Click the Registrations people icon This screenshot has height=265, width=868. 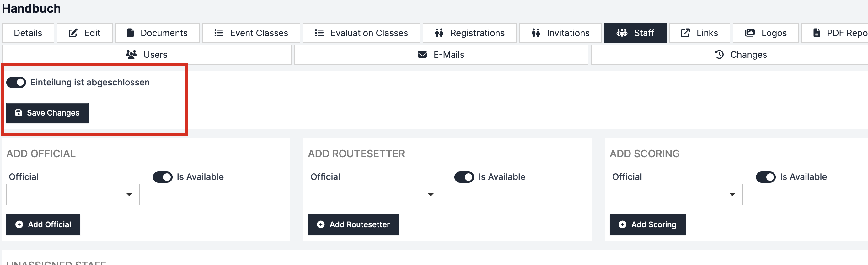pos(439,33)
